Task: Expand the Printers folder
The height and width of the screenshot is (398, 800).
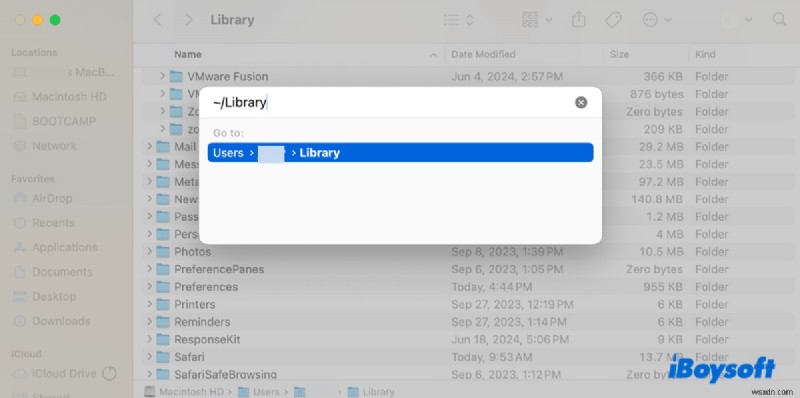Action: point(149,304)
